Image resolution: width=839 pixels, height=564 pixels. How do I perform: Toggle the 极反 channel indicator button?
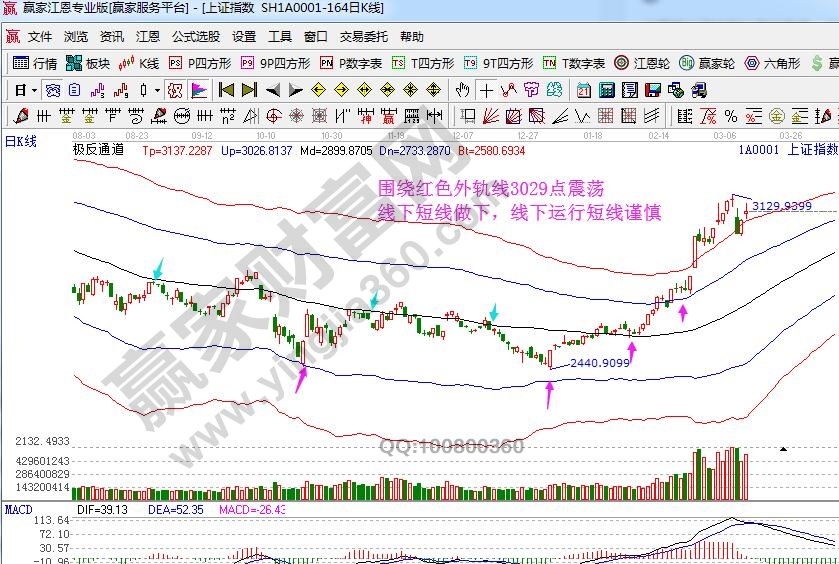(176, 90)
